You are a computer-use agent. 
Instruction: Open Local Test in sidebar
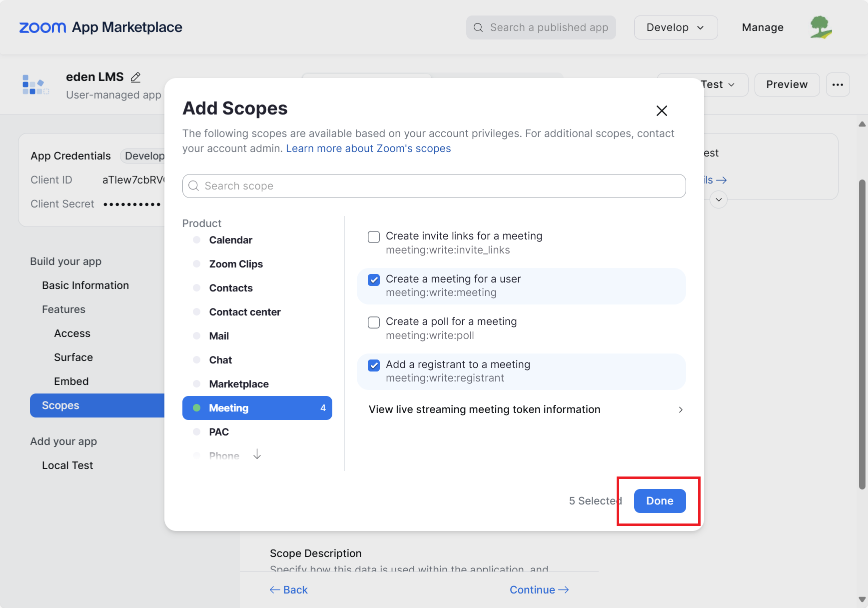(67, 465)
